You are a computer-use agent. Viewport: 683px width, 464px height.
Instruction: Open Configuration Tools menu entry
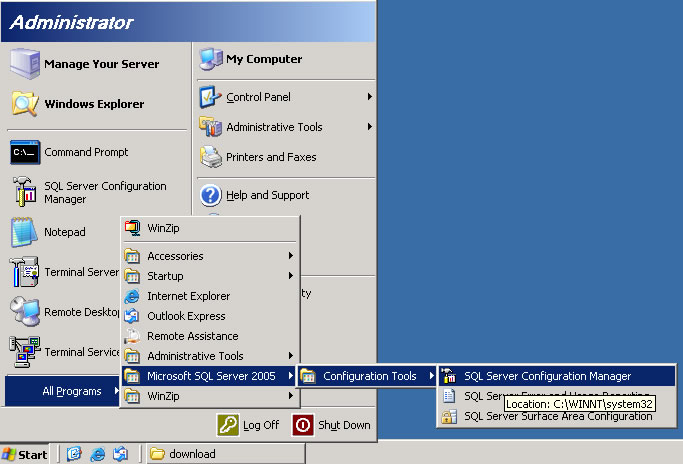[x=368, y=376]
